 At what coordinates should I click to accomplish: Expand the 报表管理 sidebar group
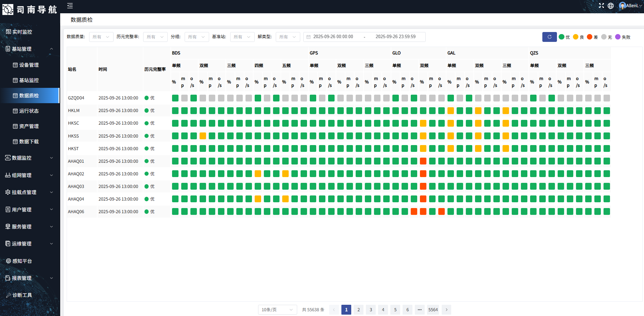(x=30, y=278)
